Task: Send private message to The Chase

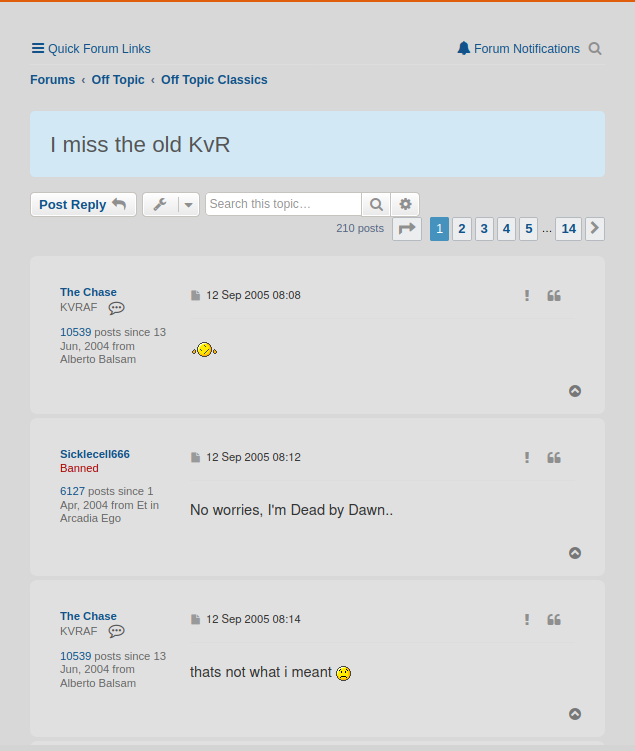Action: (117, 308)
